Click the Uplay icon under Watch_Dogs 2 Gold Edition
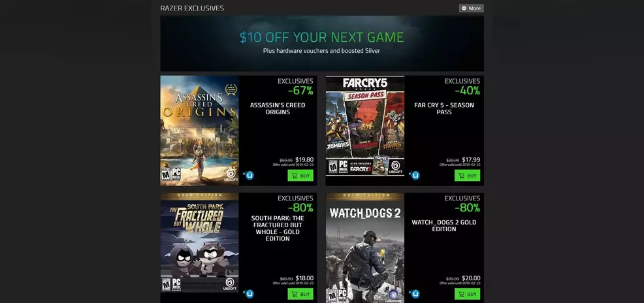 [x=414, y=294]
